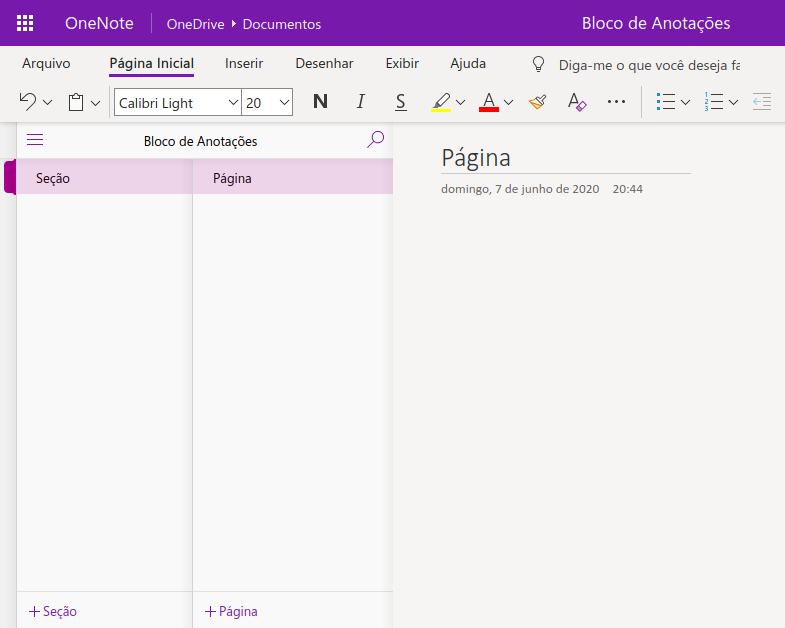Expand the Undo dropdown arrow
Screen dimensions: 785x628
click(48, 103)
